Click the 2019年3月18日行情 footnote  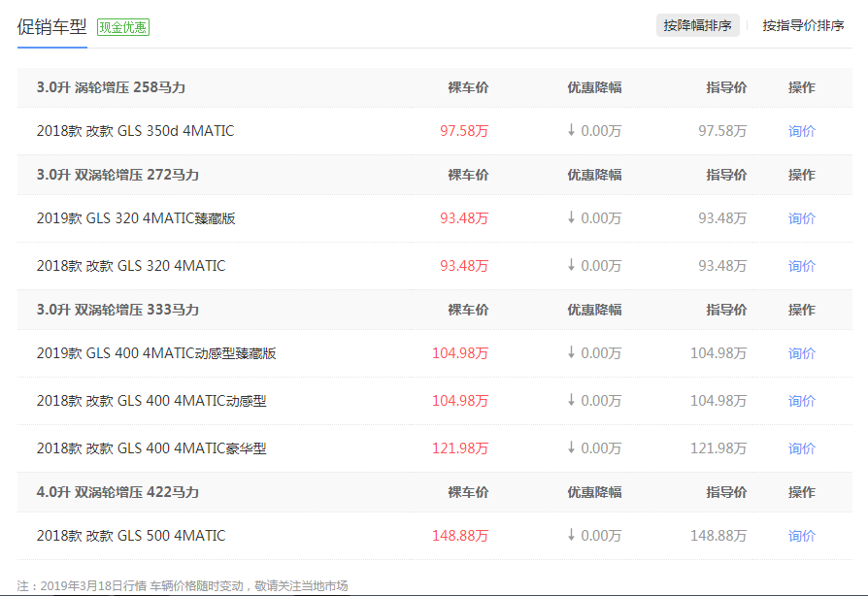[183, 586]
